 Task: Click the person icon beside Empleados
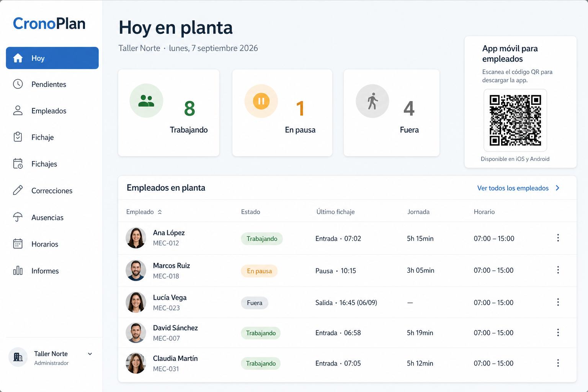[x=18, y=111]
